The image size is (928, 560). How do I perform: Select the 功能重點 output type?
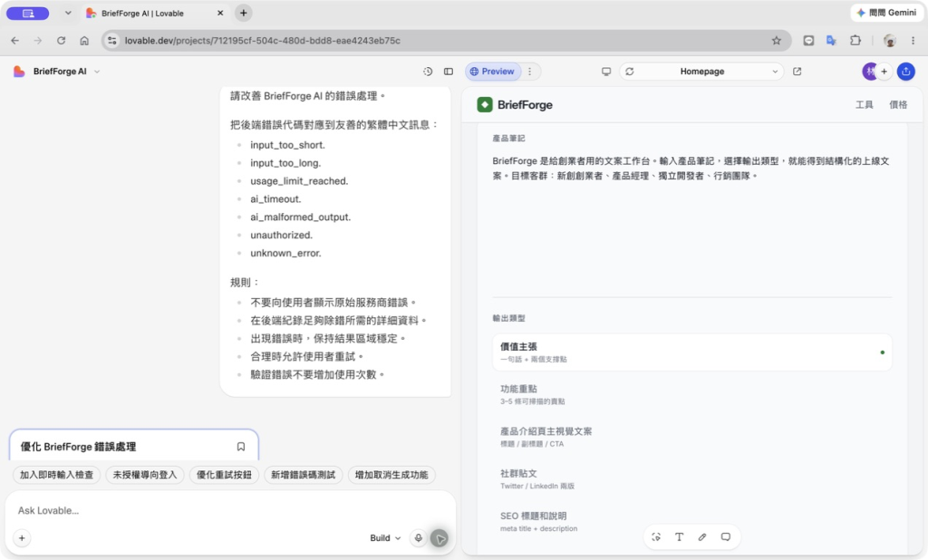(691, 395)
